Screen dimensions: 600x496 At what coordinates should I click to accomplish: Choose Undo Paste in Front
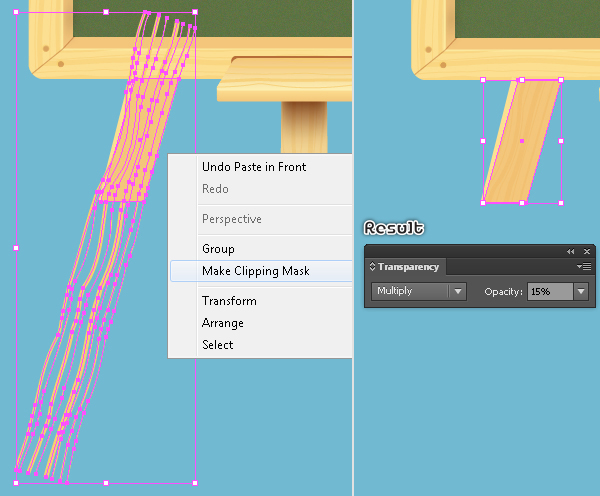(254, 167)
